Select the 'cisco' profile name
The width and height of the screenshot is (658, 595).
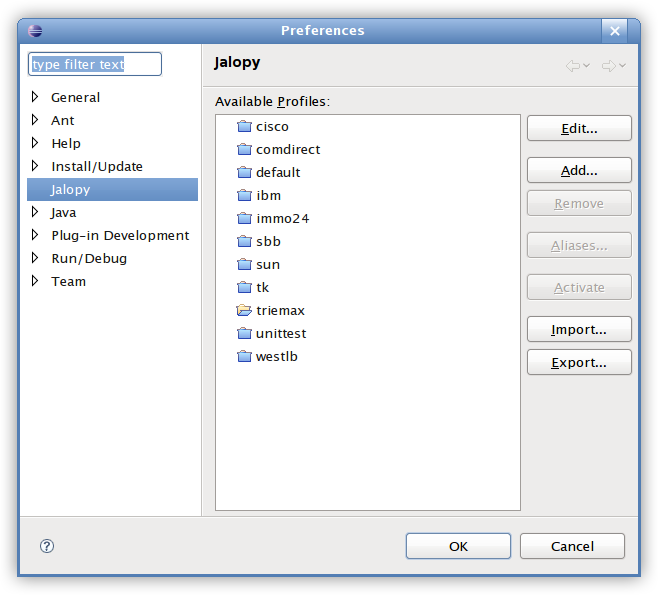pyautogui.click(x=272, y=127)
